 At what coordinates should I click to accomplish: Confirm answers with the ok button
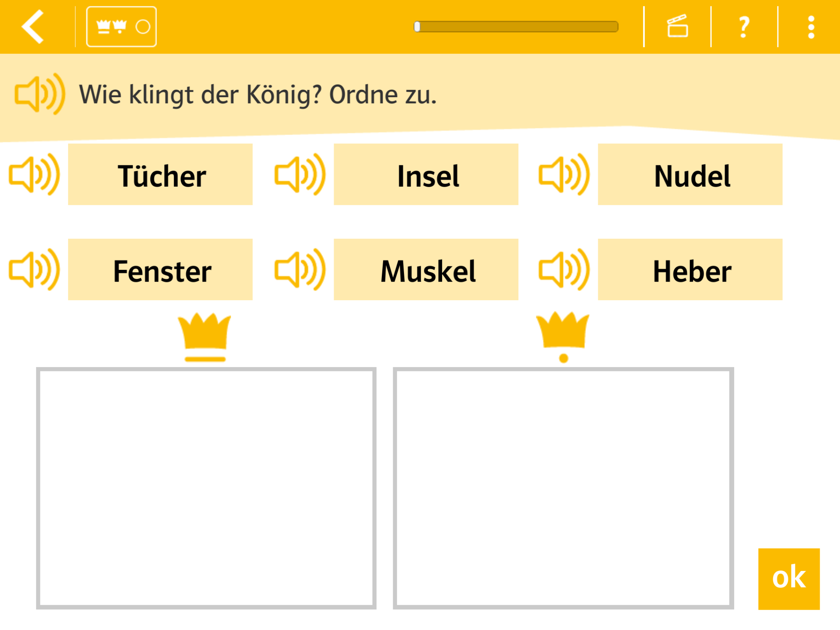[789, 579]
